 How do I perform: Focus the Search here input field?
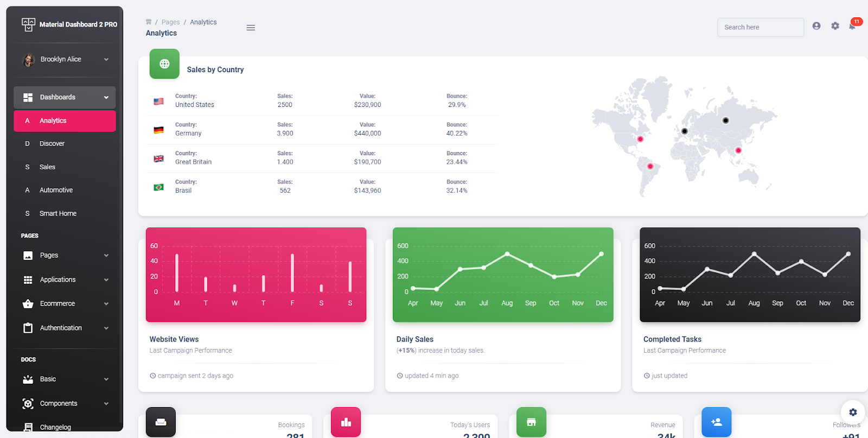tap(761, 27)
